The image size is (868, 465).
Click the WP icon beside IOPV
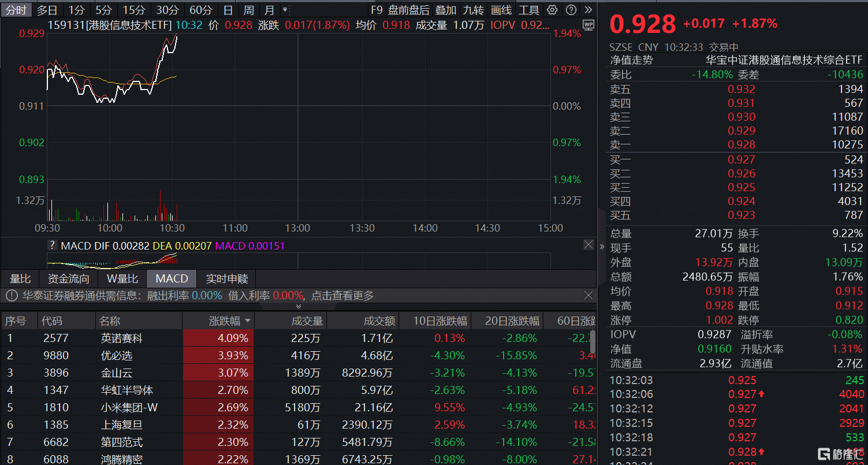[x=588, y=25]
